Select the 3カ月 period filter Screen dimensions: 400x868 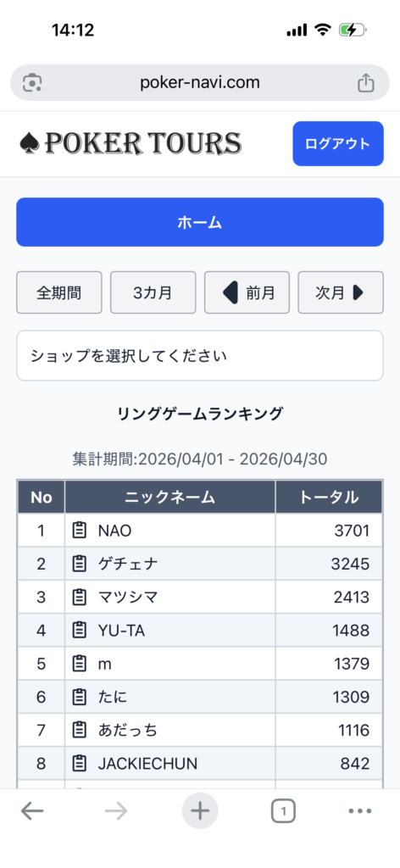[153, 292]
